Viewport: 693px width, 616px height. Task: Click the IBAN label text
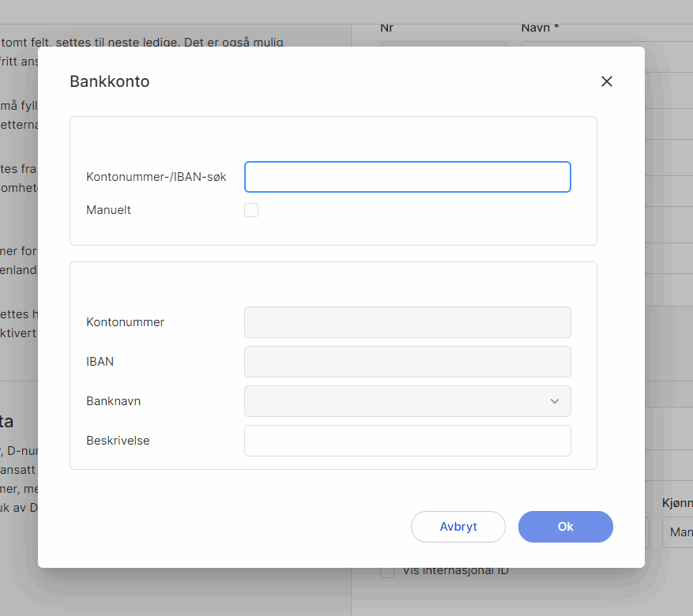click(100, 362)
